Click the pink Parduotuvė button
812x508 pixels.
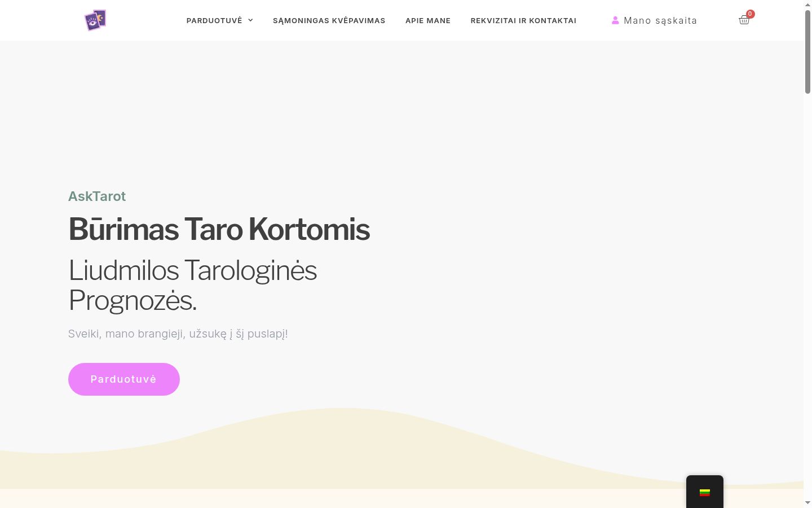coord(124,379)
